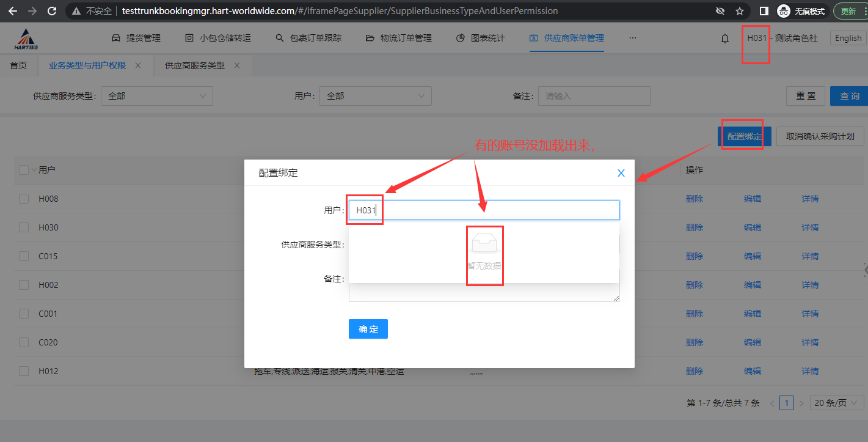Click 编辑 link for row H030
The width and height of the screenshot is (868, 442).
point(752,227)
